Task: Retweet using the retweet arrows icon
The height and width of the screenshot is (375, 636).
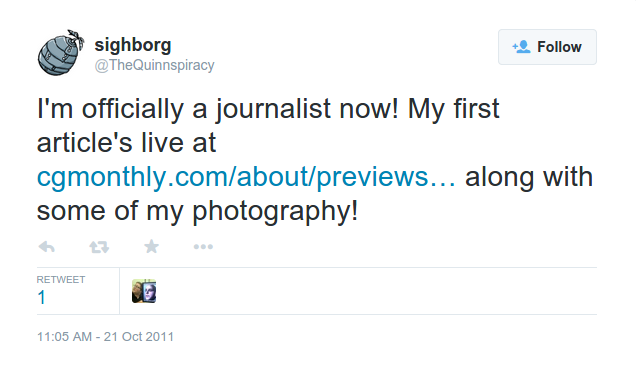Action: point(99,247)
